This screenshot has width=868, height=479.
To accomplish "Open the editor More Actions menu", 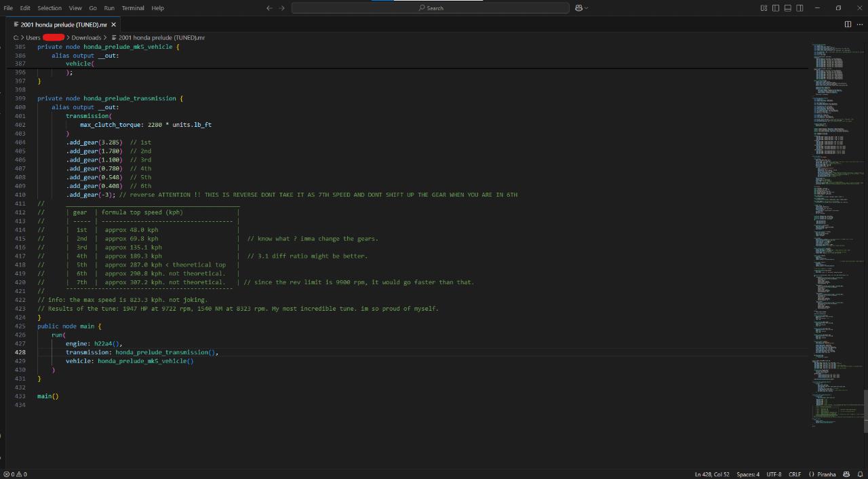I will click(x=860, y=24).
